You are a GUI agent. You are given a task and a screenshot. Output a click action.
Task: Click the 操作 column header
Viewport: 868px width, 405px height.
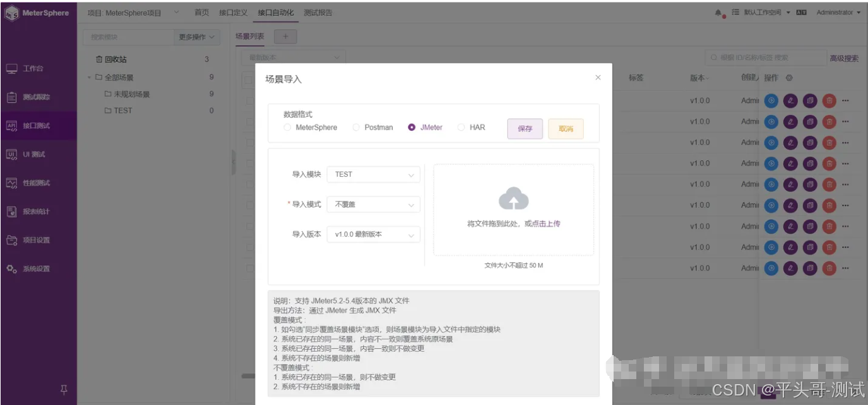(x=771, y=78)
